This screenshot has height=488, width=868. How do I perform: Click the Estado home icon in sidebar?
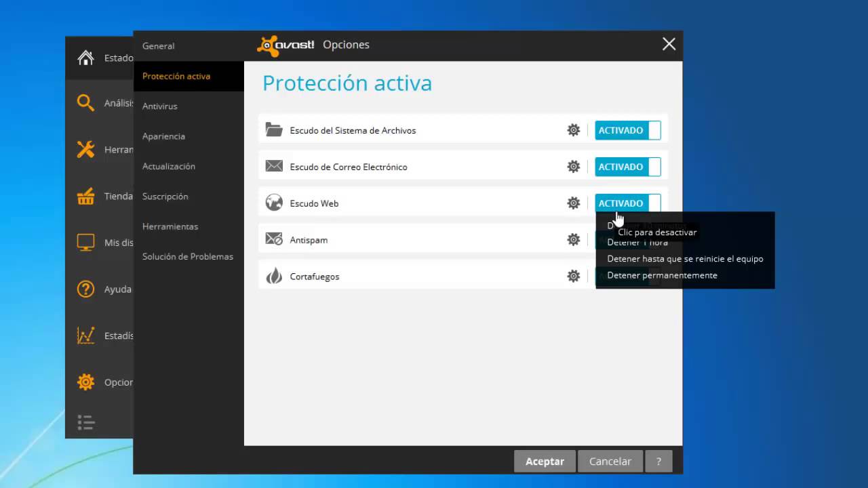click(85, 58)
